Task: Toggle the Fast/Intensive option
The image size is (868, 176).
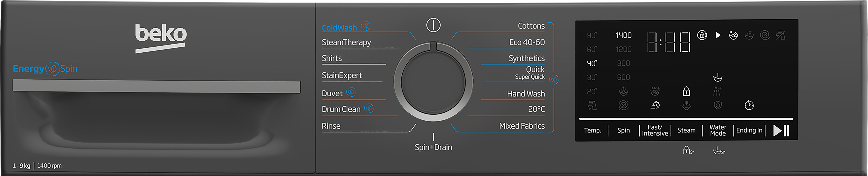Action: pyautogui.click(x=655, y=130)
